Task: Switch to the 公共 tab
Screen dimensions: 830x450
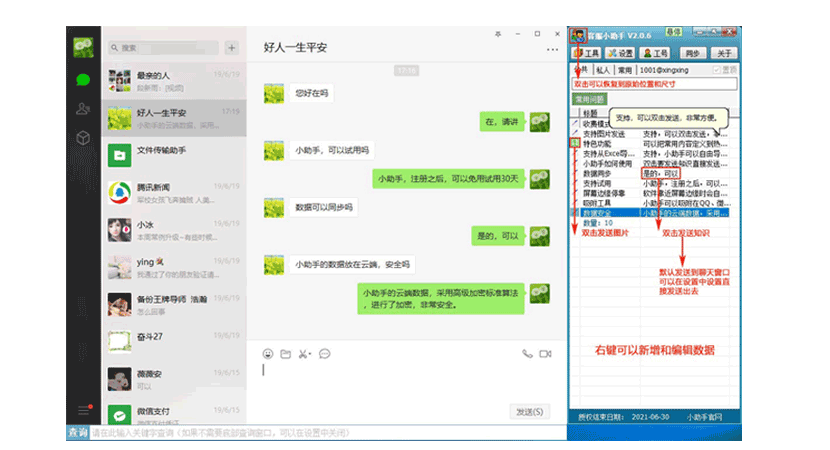Action: pyautogui.click(x=581, y=70)
